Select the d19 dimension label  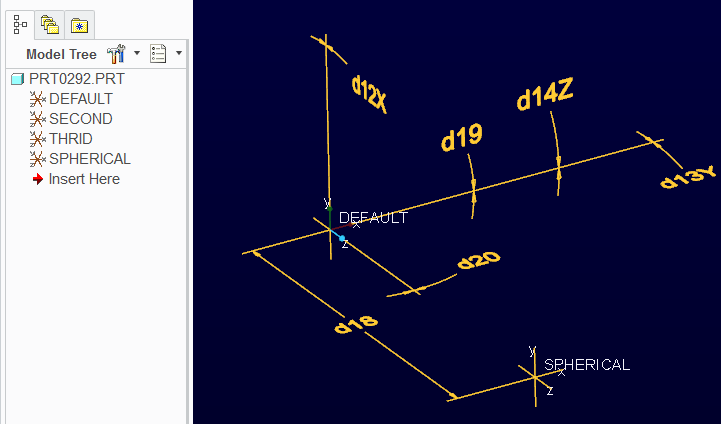click(462, 137)
